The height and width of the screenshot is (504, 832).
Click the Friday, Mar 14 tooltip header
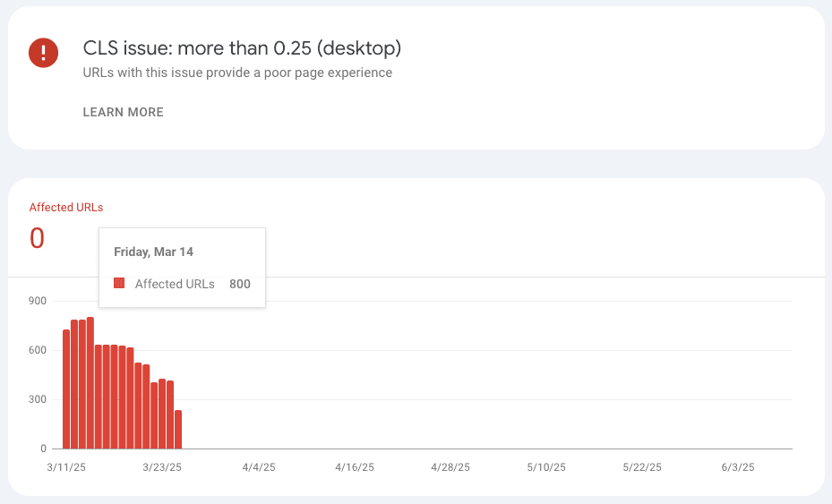[153, 252]
